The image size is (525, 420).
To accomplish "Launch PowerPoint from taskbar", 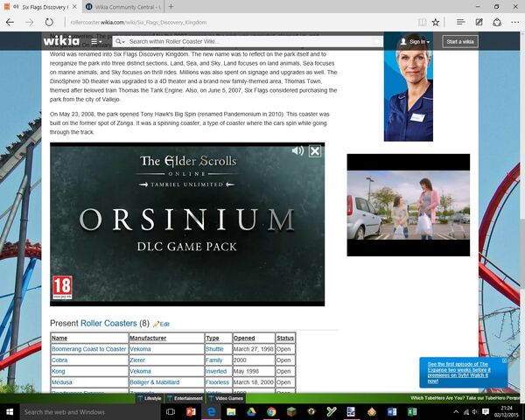I will click(191, 411).
